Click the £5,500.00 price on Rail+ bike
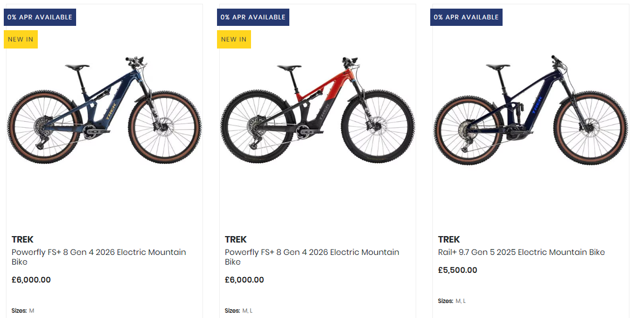This screenshot has width=644, height=318. coord(458,270)
